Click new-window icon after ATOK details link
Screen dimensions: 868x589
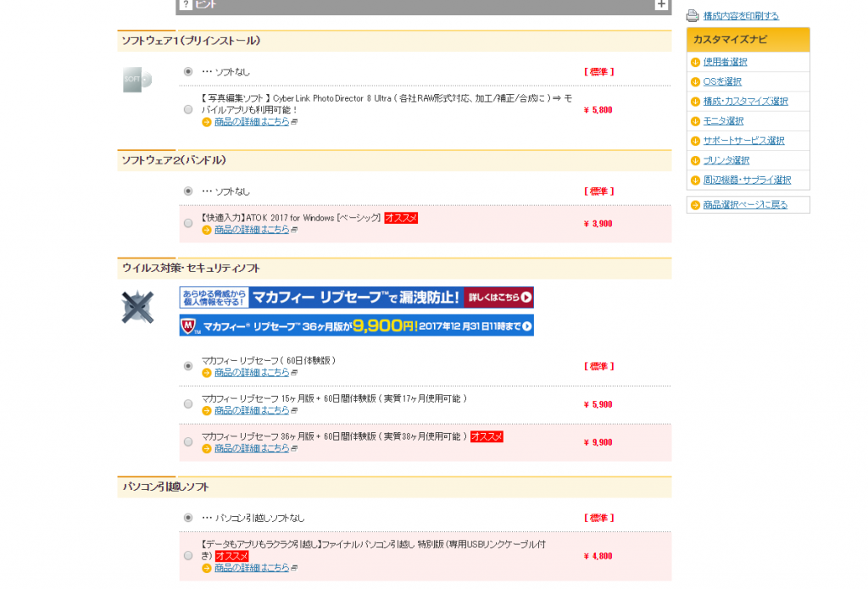pos(294,230)
